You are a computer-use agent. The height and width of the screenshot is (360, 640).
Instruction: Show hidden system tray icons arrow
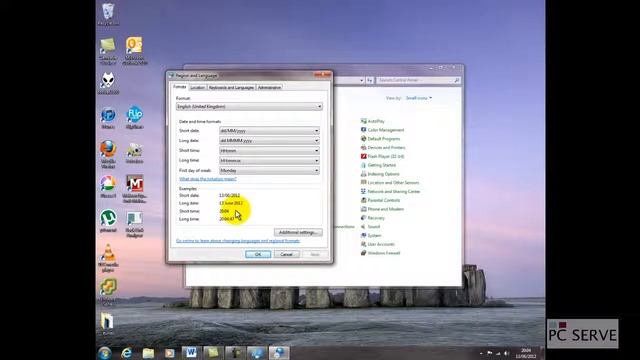click(x=481, y=353)
